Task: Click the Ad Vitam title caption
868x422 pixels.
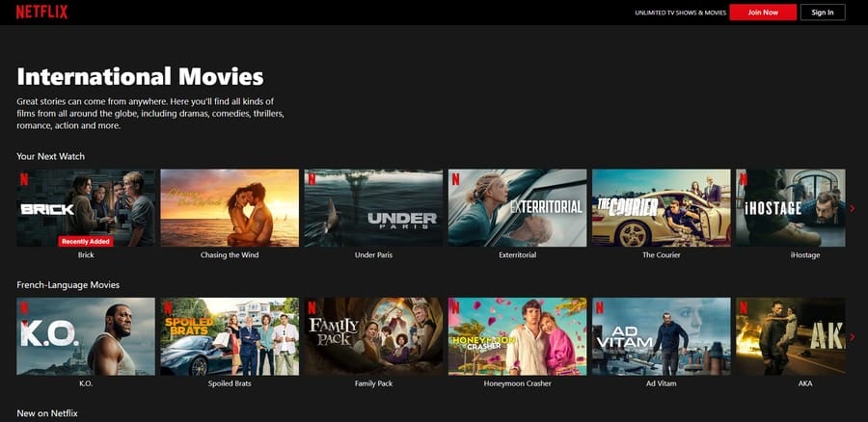Action: (x=662, y=383)
